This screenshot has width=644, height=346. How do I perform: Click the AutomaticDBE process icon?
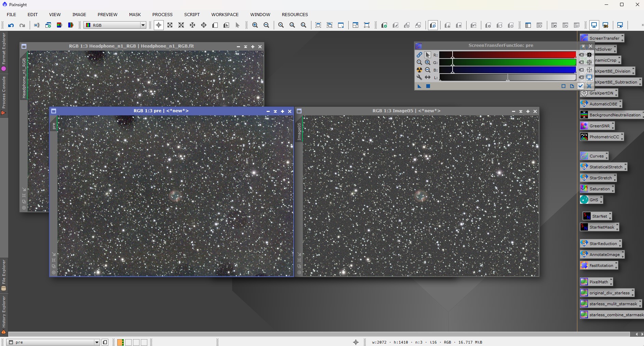601,104
